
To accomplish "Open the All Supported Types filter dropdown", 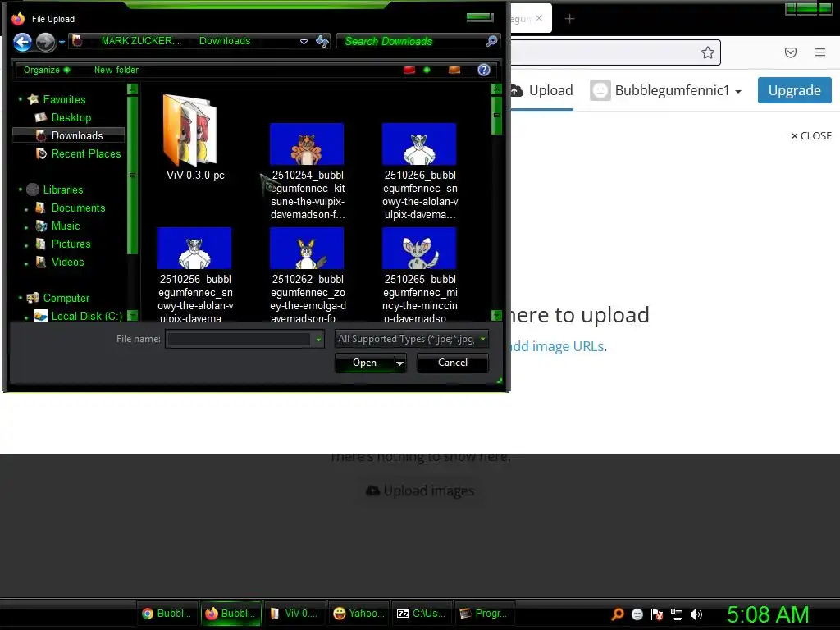I will pos(412,339).
